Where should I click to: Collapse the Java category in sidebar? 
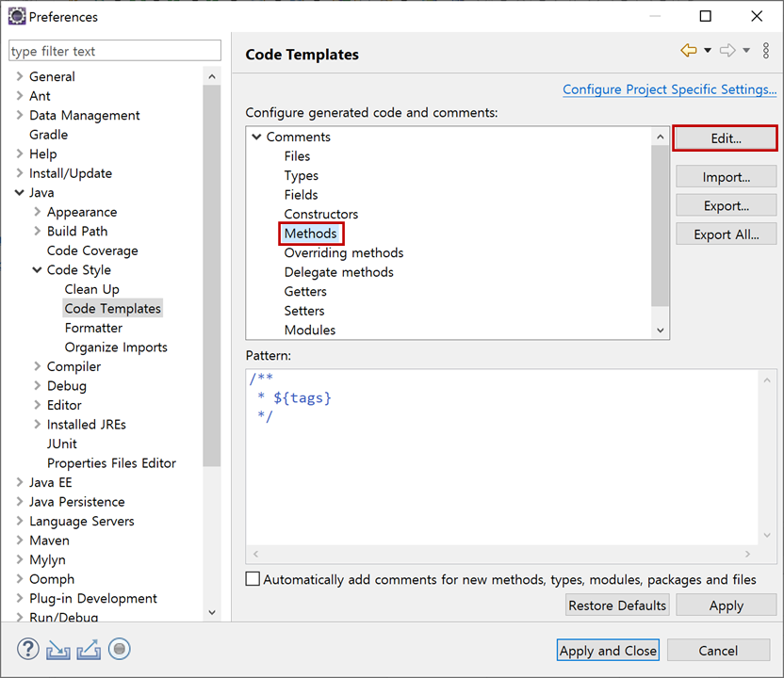pyautogui.click(x=22, y=192)
